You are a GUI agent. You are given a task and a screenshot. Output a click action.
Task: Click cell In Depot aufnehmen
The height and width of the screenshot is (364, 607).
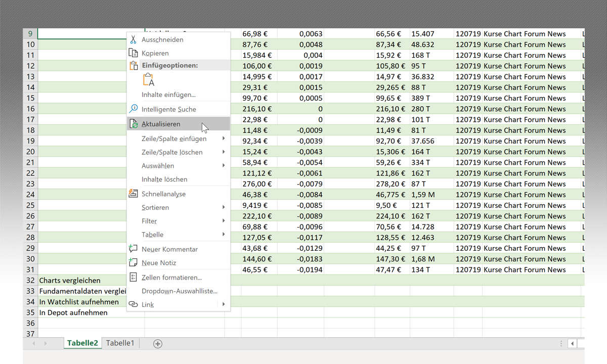(x=73, y=312)
